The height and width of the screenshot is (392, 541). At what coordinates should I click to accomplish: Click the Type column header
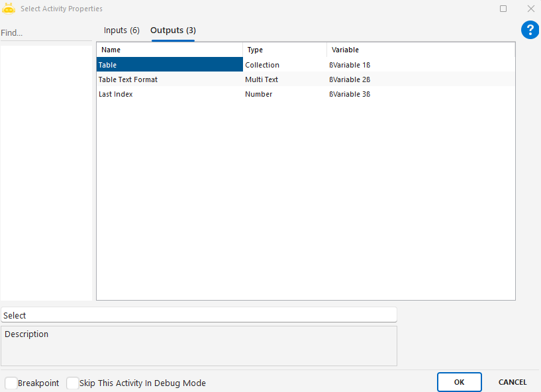tap(285, 50)
